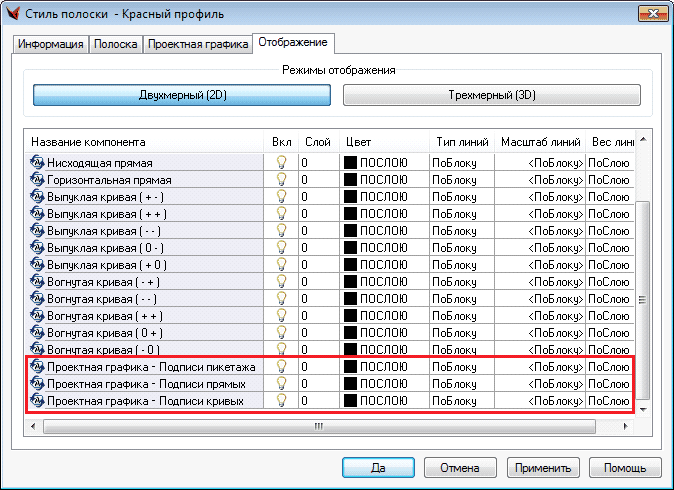Viewport: 674px width, 490px height.
Task: Click the icon beside Вогнутая кривая ( - + )
Action: (38, 282)
